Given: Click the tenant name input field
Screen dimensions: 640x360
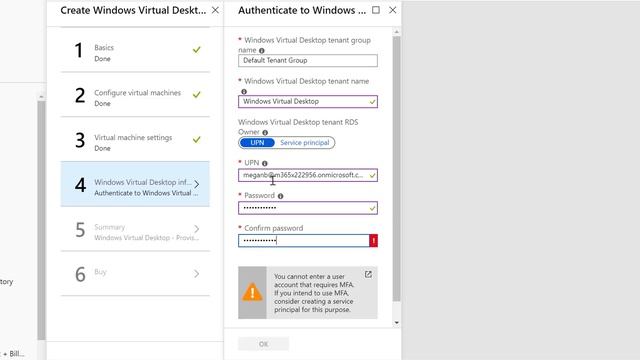Looking at the screenshot, I should coord(308,101).
